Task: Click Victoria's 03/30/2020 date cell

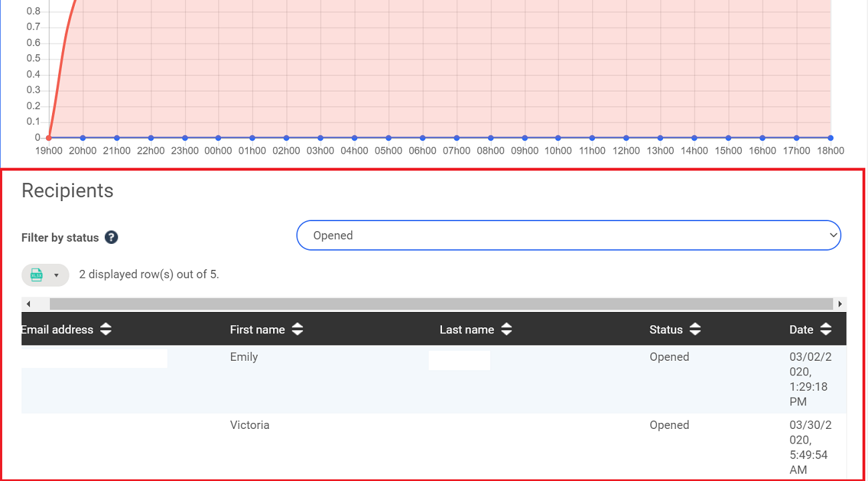Action: [x=811, y=447]
